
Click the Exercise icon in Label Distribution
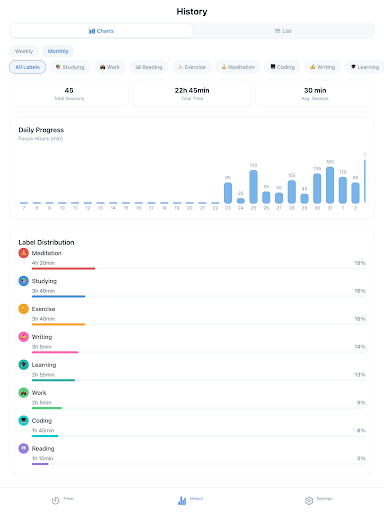[23, 309]
